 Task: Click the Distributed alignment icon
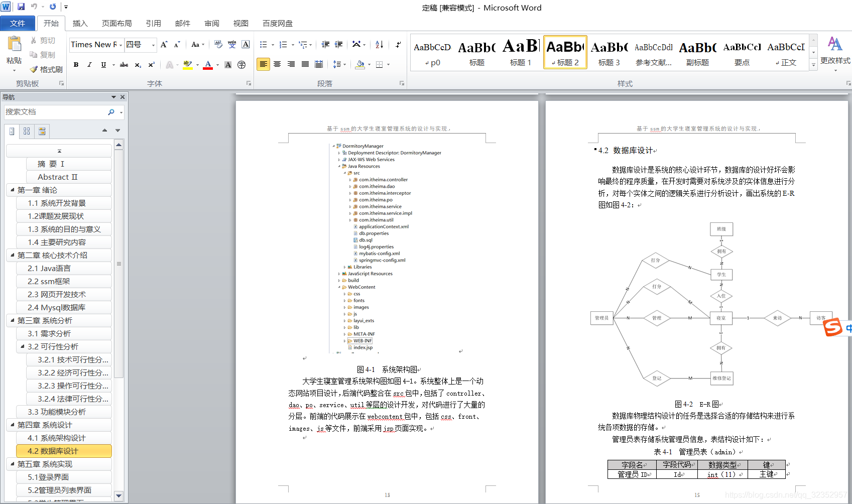point(319,64)
